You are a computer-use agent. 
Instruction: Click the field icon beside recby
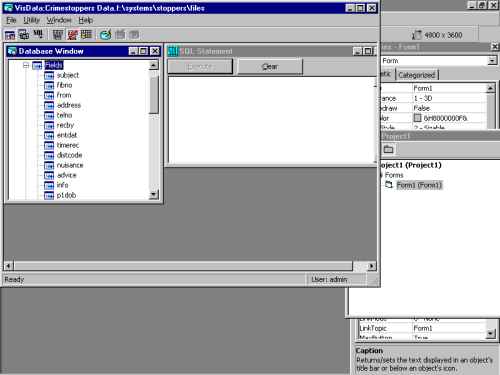[49, 126]
